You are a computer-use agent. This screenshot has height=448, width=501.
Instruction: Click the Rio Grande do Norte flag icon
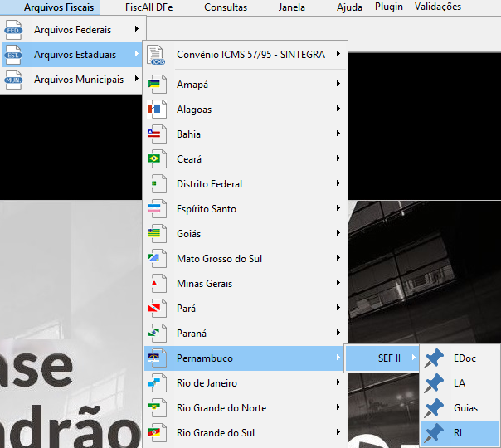coord(157,408)
